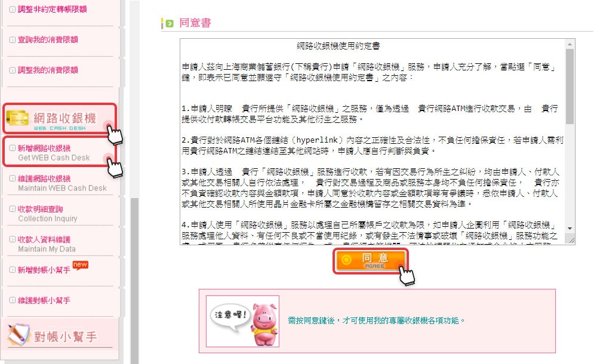Open 維護網路收銀機 Maintain WEB Cash Desk
Viewport: 597px width, 364px height.
point(62,183)
